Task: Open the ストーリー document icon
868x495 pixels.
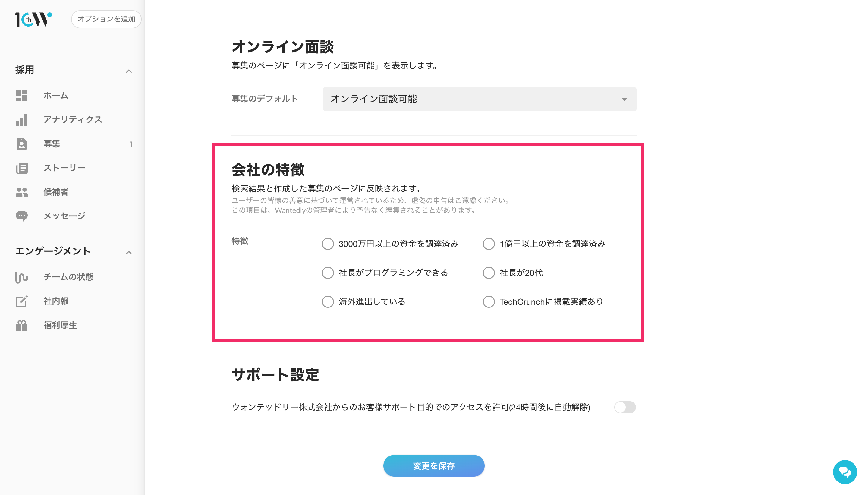Action: tap(21, 168)
